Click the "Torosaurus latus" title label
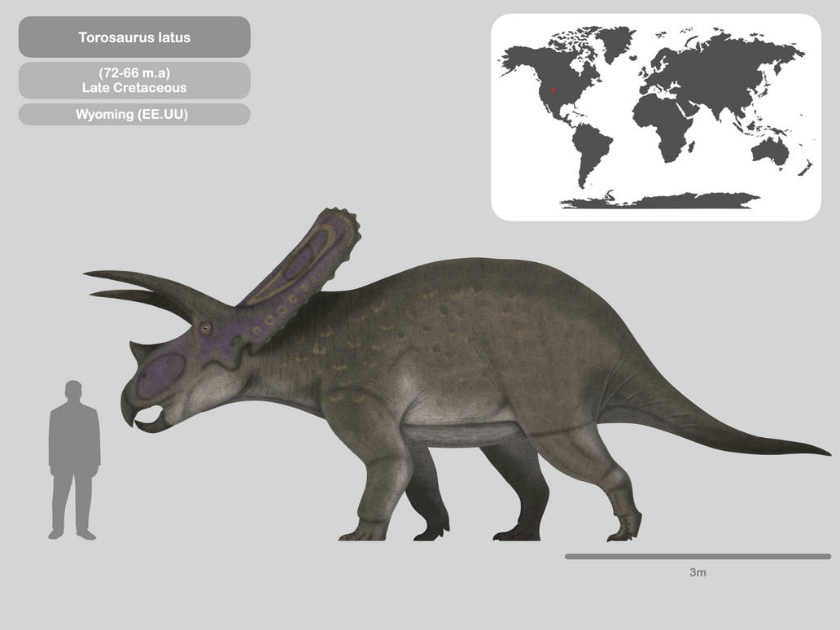The width and height of the screenshot is (840, 630). (x=134, y=37)
